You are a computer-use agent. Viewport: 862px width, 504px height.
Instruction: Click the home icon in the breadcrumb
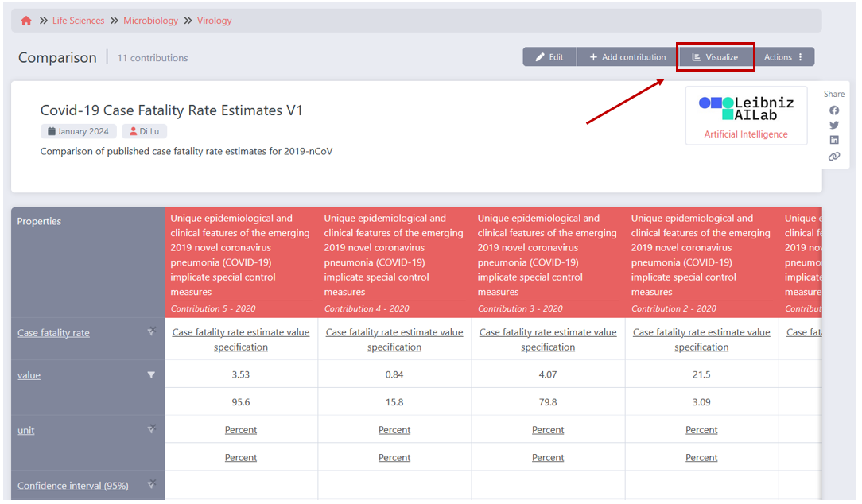click(x=25, y=20)
